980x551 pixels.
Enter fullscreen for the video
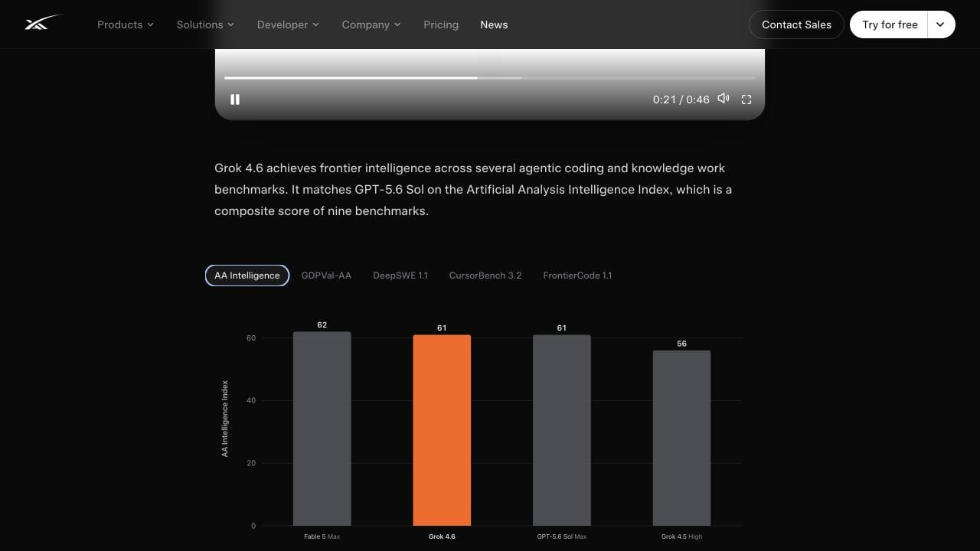pos(746,99)
